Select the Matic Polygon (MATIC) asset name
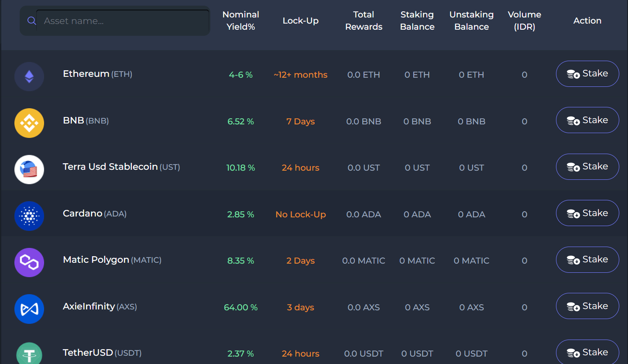628x364 pixels. pyautogui.click(x=112, y=260)
